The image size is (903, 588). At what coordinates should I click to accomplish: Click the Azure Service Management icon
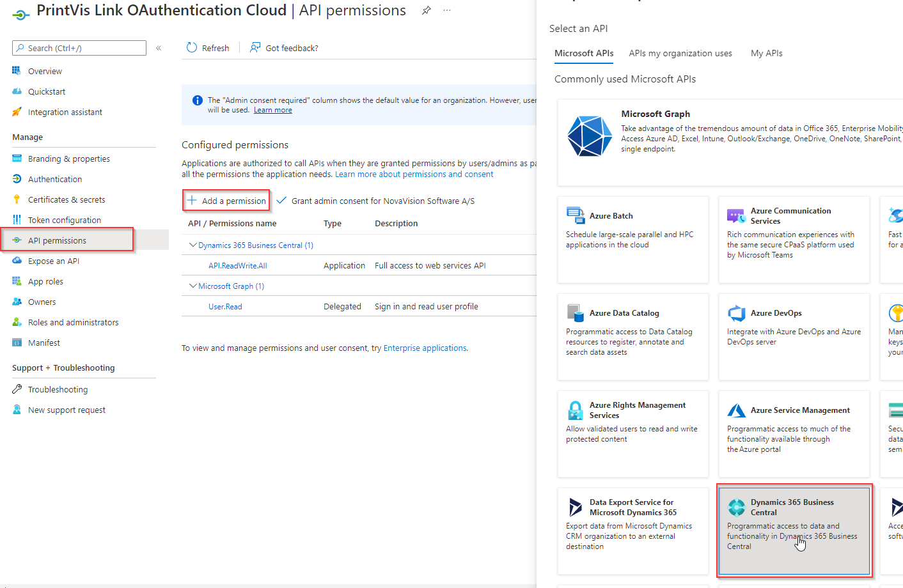pyautogui.click(x=736, y=410)
